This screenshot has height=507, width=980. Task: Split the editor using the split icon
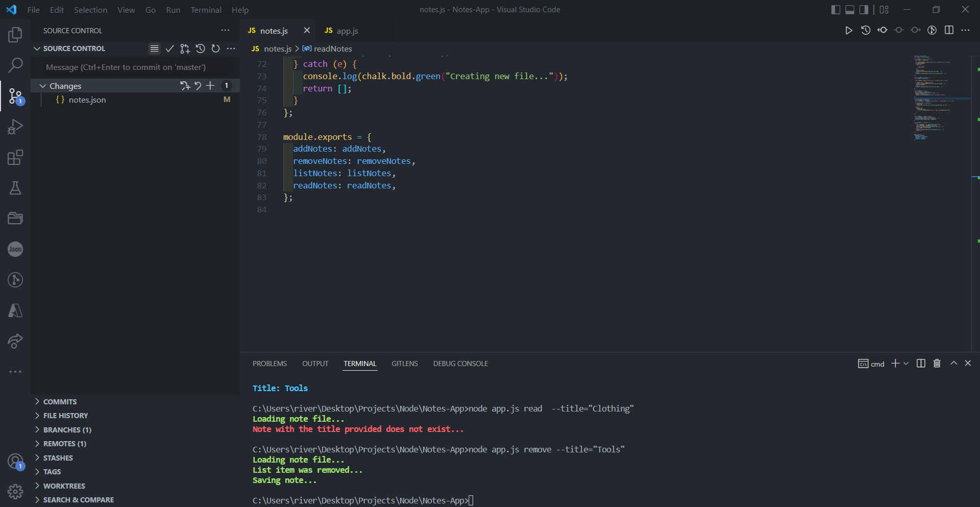[949, 30]
